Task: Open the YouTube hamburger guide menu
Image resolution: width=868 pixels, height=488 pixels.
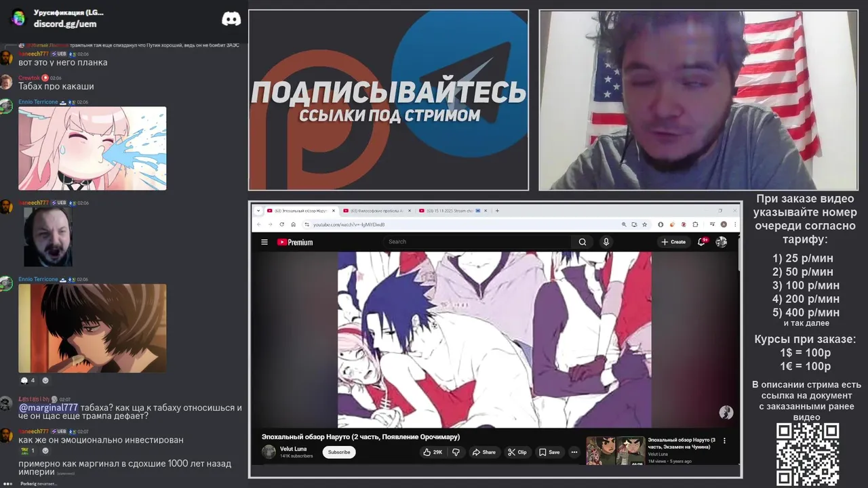Action: 264,242
